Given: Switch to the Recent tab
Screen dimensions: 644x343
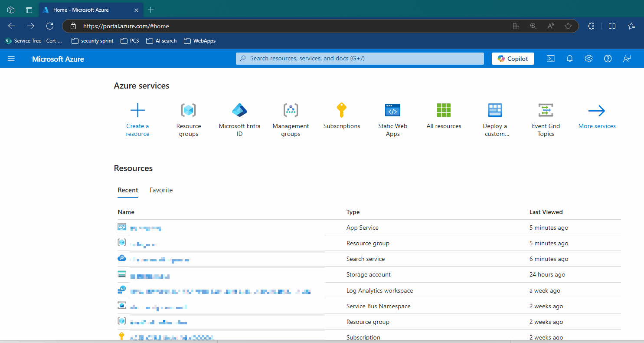Looking at the screenshot, I should click(128, 190).
